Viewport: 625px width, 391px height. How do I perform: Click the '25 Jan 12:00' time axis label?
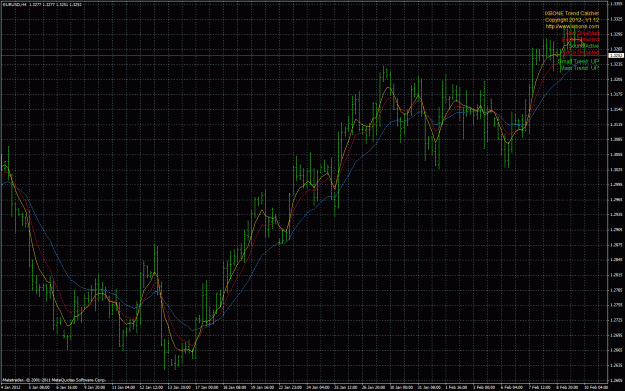[x=346, y=387]
